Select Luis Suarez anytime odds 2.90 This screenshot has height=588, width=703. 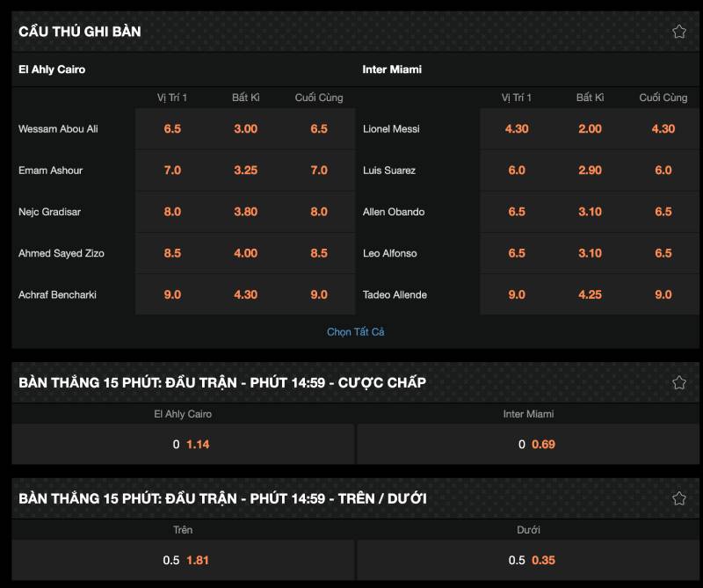[x=590, y=171]
